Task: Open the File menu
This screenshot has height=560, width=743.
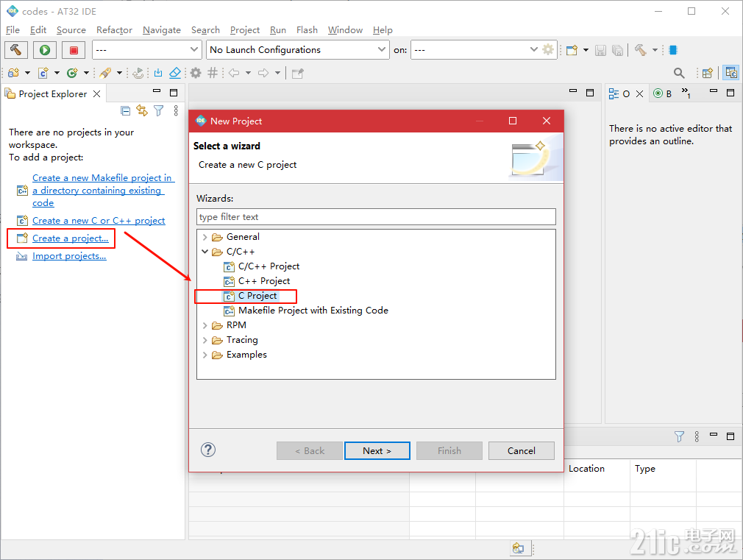Action: 13,30
